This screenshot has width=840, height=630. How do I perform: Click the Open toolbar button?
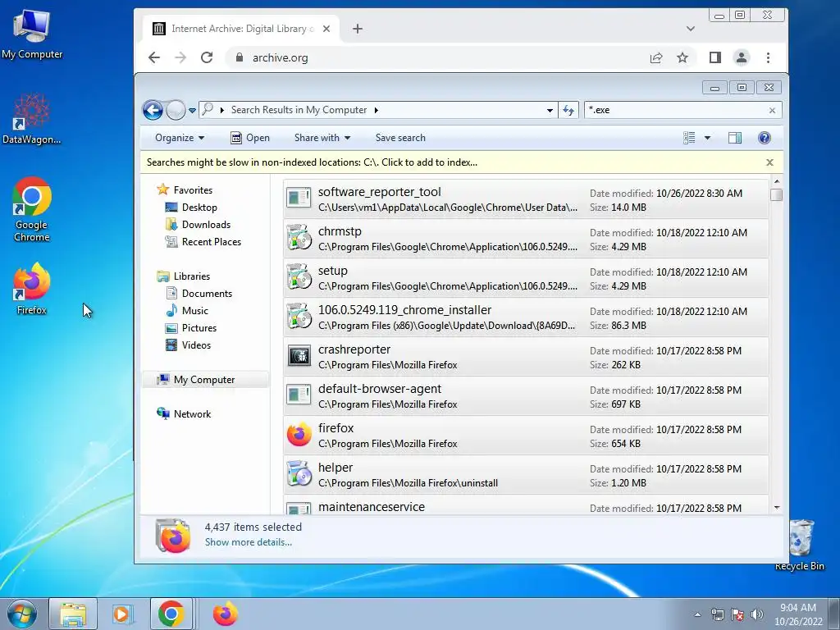(x=250, y=138)
